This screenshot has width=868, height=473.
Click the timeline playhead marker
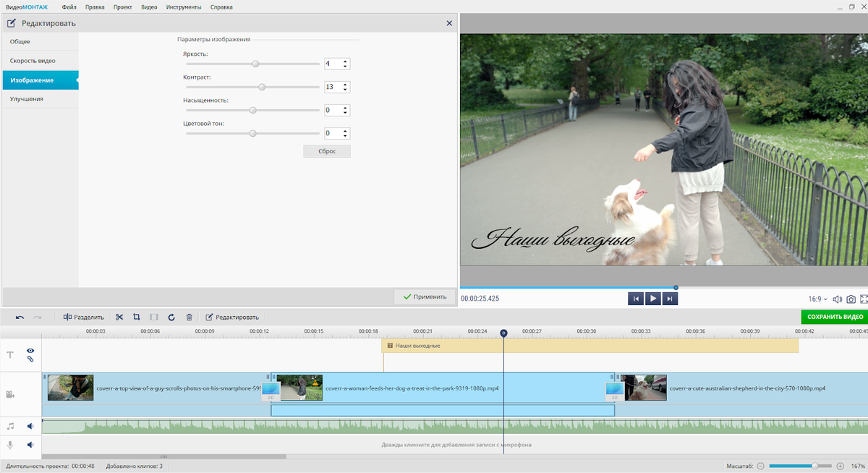tap(503, 333)
